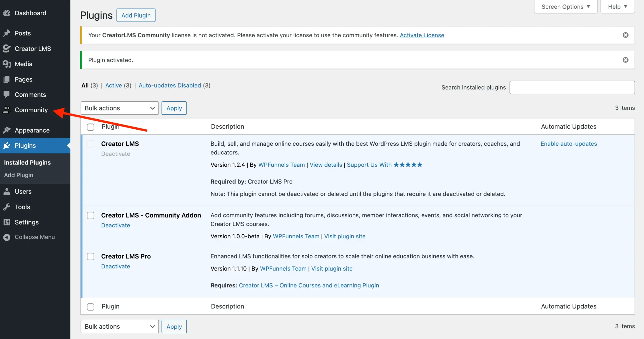Viewport: 644px width, 339px height.
Task: Select the Posts pin icon in sidebar
Action: tap(7, 33)
